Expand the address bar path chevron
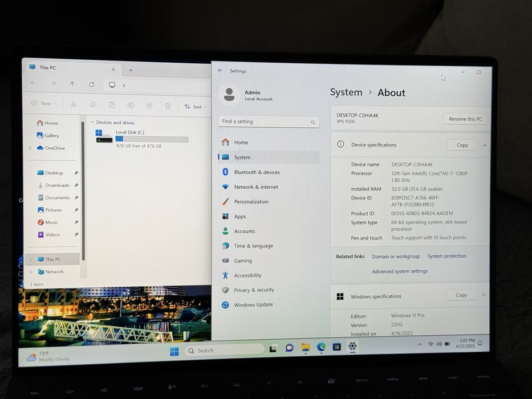The image size is (532, 399). tap(124, 85)
